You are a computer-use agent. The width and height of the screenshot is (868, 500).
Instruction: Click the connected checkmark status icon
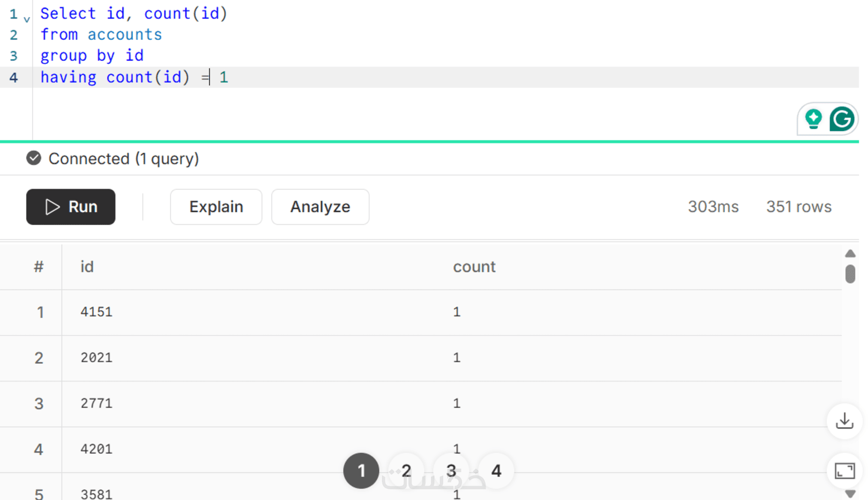34,158
